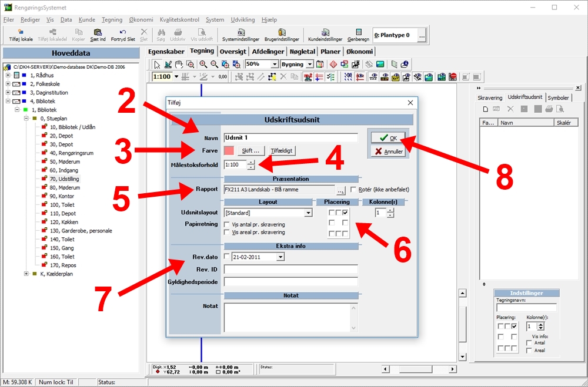
Task: Select 70, Udstilling in the tree
Action: point(64,179)
